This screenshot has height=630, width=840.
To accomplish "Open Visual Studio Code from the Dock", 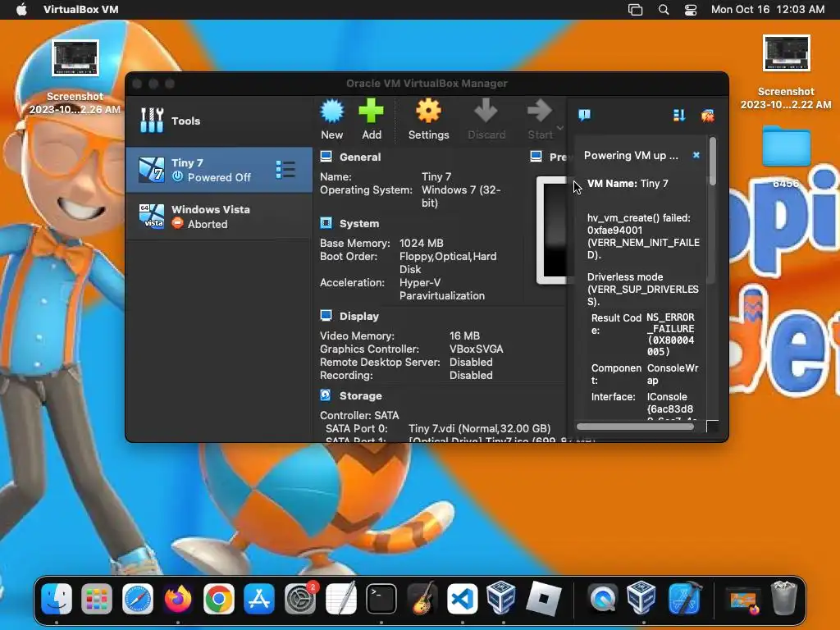I will pyautogui.click(x=463, y=598).
